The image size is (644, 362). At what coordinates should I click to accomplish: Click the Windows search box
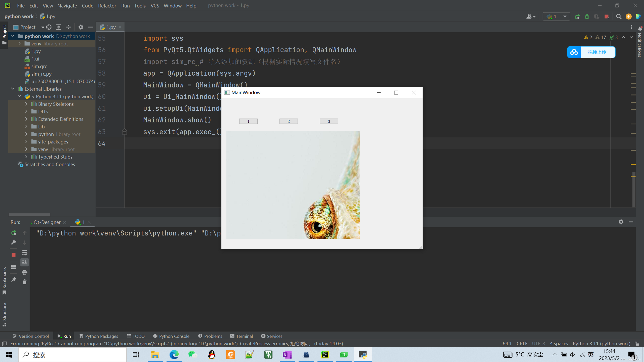(x=72, y=354)
